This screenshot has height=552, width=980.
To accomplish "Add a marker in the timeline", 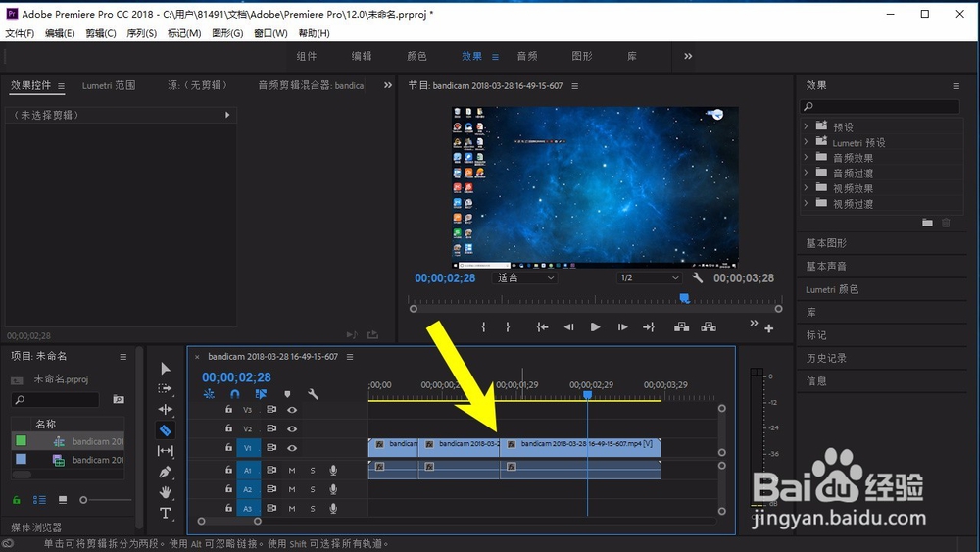I will coord(287,394).
